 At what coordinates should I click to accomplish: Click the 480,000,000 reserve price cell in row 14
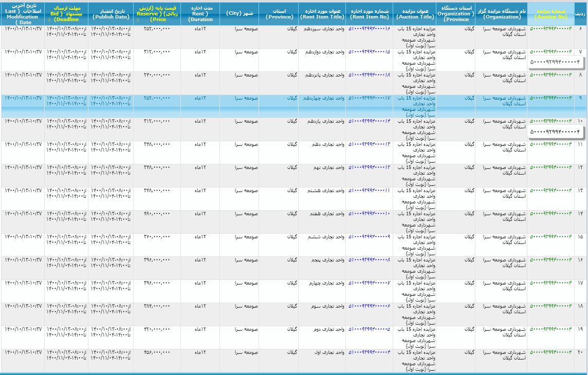pos(157,214)
